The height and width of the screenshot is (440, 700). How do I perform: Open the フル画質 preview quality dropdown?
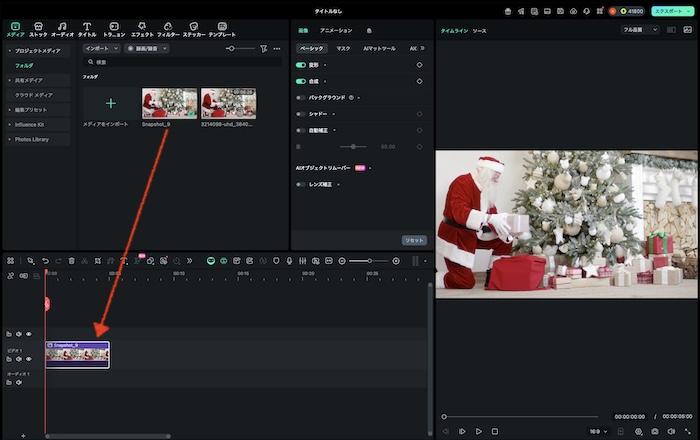pos(640,30)
